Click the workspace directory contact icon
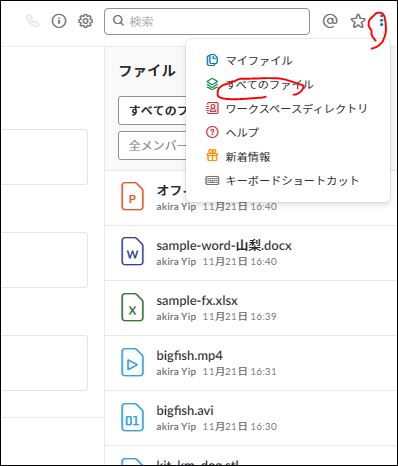 (212, 108)
